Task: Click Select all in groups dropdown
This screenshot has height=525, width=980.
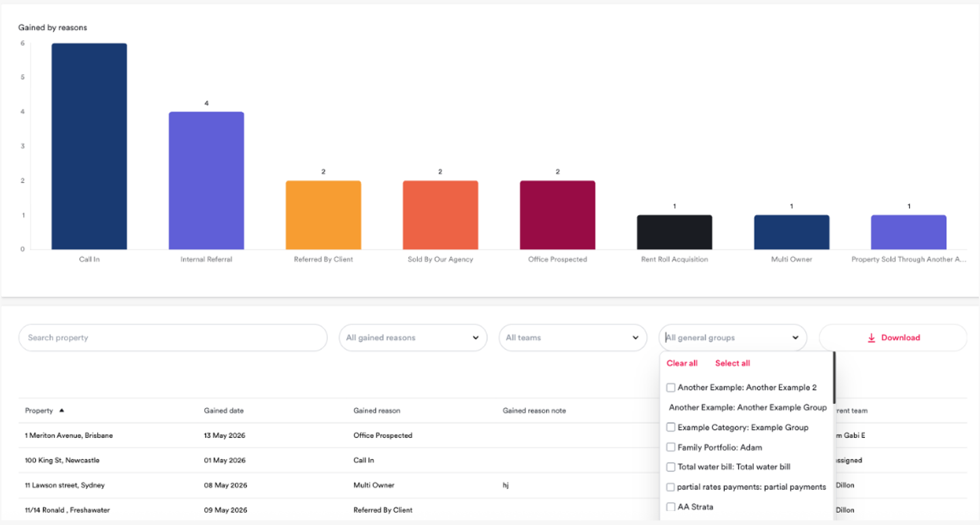Action: (732, 363)
